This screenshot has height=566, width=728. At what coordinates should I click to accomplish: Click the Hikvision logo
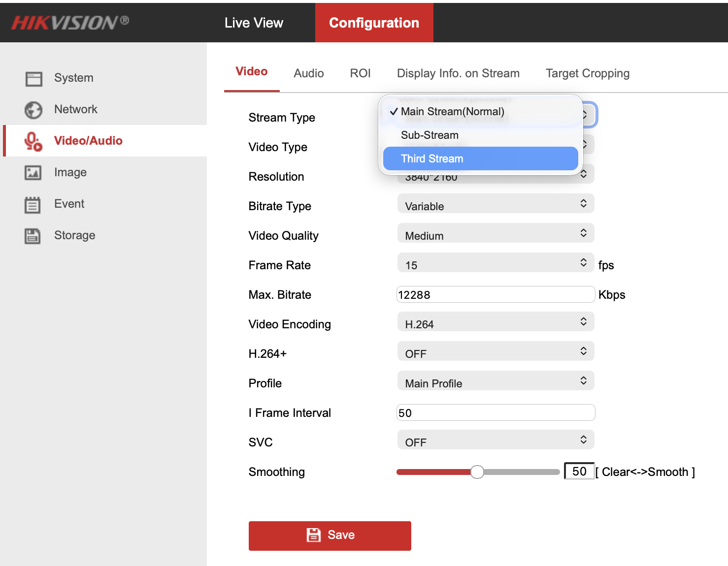click(70, 23)
